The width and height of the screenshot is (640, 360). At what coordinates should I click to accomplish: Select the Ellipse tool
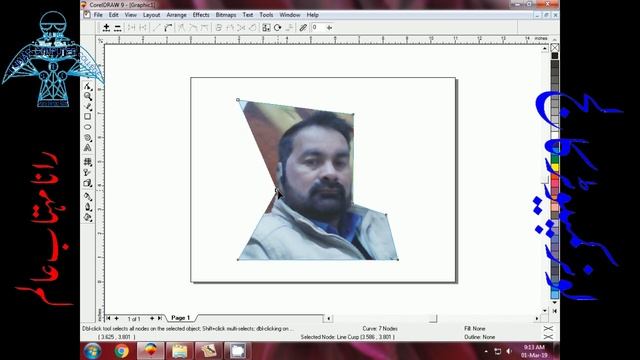[88, 127]
